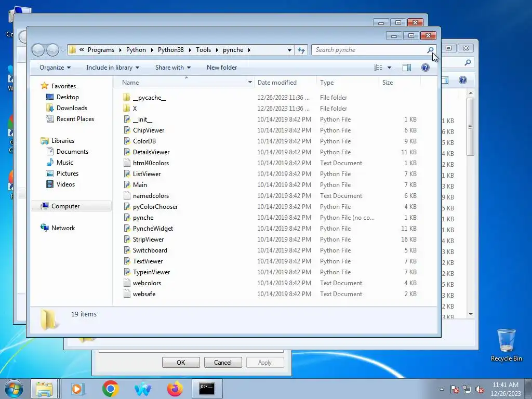
Task: Click the muted volume tray icon
Action: coord(480,389)
